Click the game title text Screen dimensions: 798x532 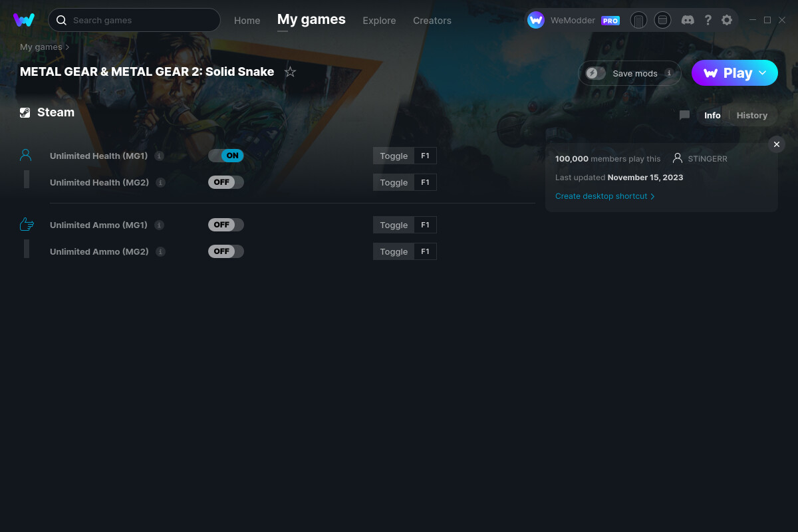coord(147,72)
